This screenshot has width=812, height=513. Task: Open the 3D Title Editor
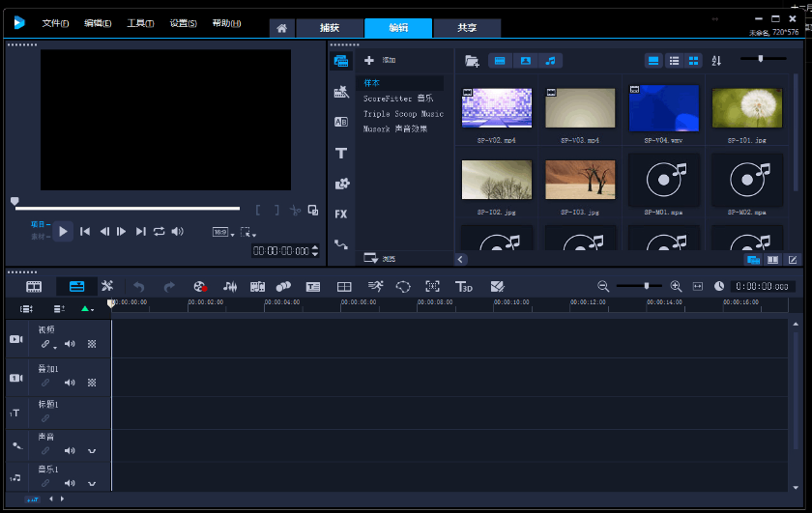point(463,287)
